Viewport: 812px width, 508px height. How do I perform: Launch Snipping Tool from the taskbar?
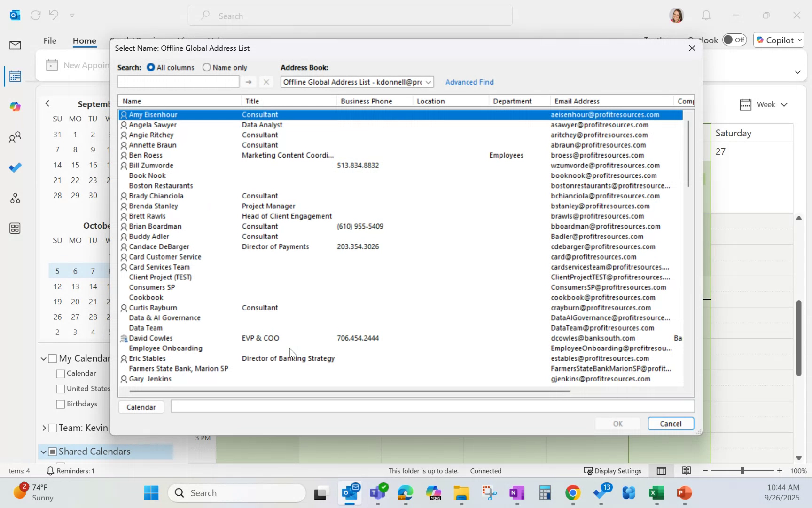click(x=489, y=493)
